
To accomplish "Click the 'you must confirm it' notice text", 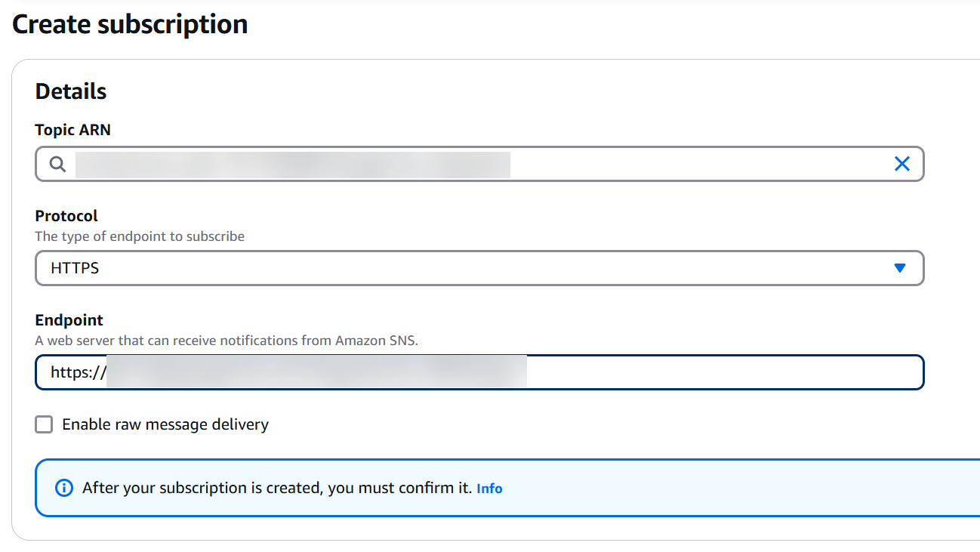I will point(276,488).
